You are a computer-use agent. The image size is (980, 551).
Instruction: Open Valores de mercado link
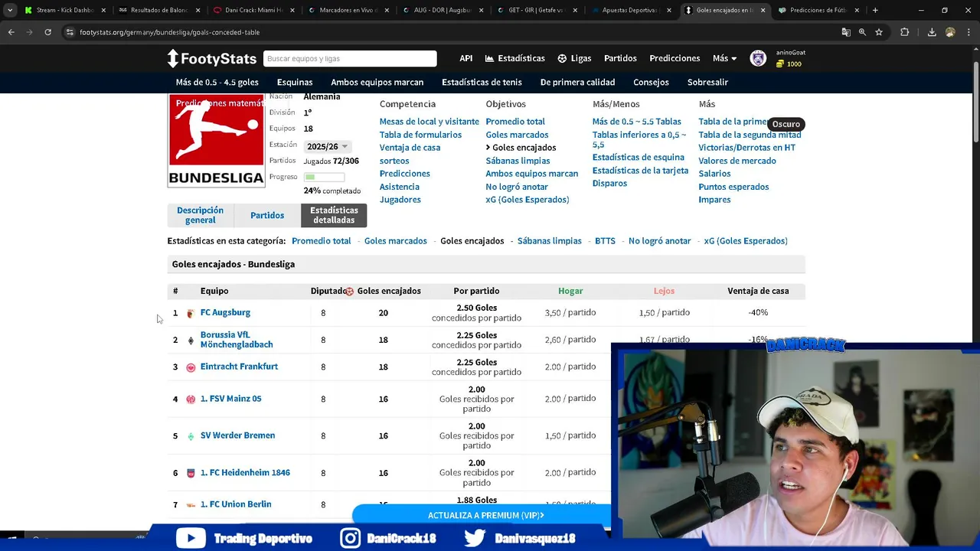click(737, 161)
